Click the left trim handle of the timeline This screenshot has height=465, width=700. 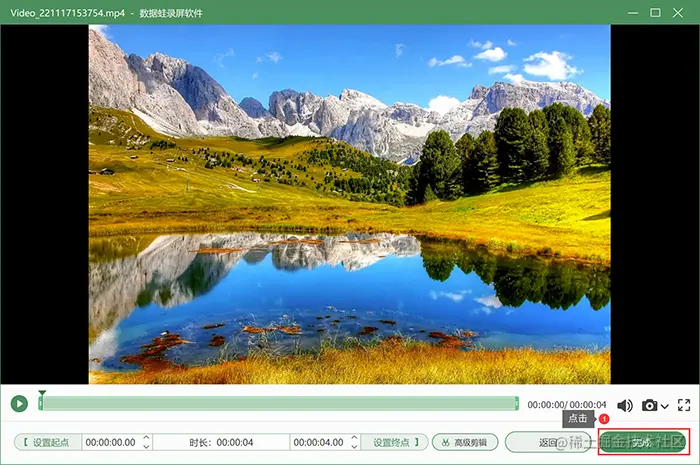[x=41, y=404]
